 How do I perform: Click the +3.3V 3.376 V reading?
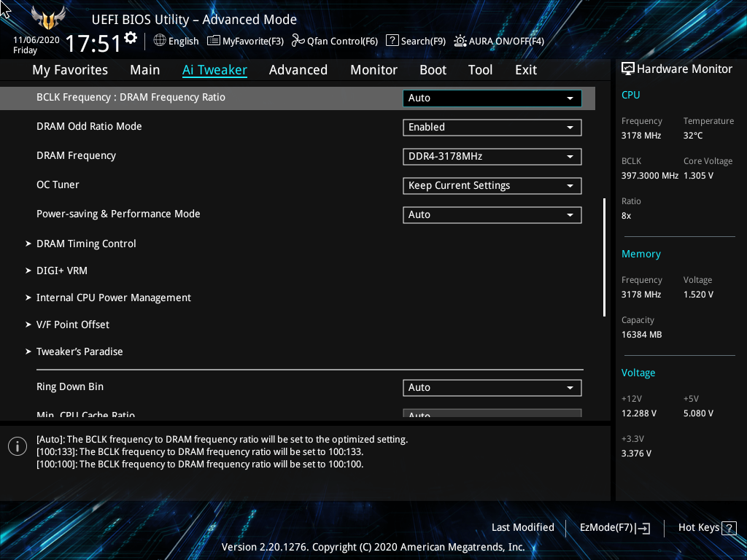click(x=636, y=454)
